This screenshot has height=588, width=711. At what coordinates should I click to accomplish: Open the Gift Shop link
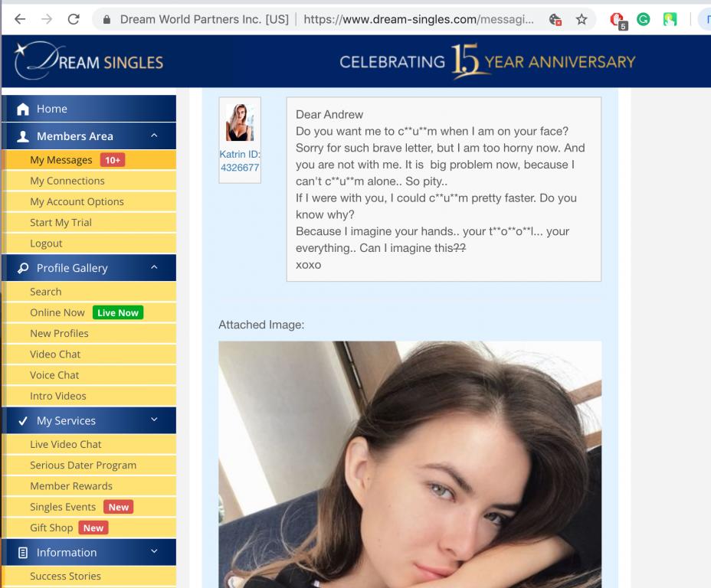(x=51, y=528)
